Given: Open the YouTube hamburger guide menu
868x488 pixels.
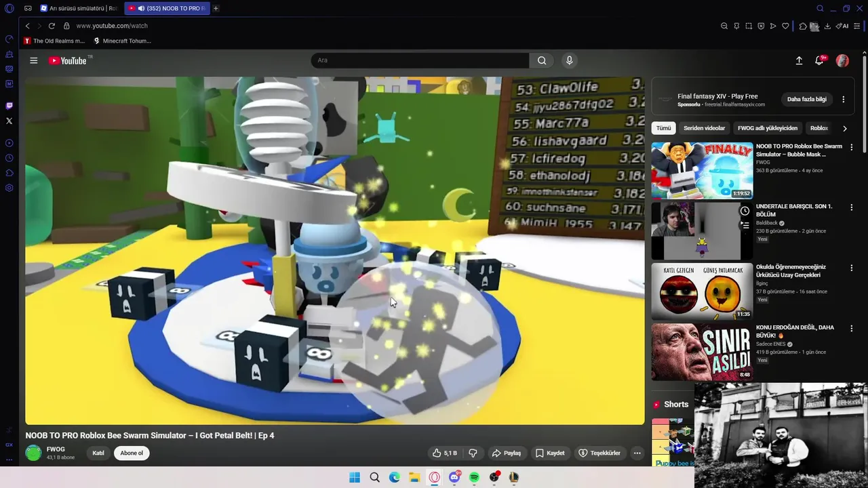Looking at the screenshot, I should click(33, 60).
